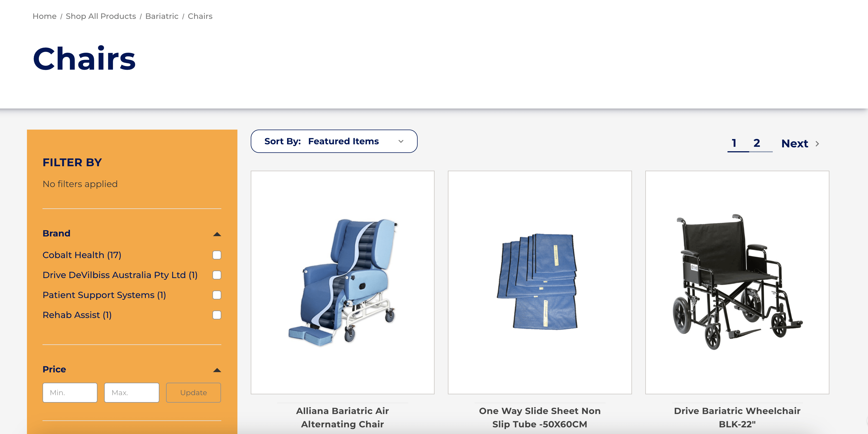868x434 pixels.
Task: Focus the Min. price input field
Action: point(70,393)
